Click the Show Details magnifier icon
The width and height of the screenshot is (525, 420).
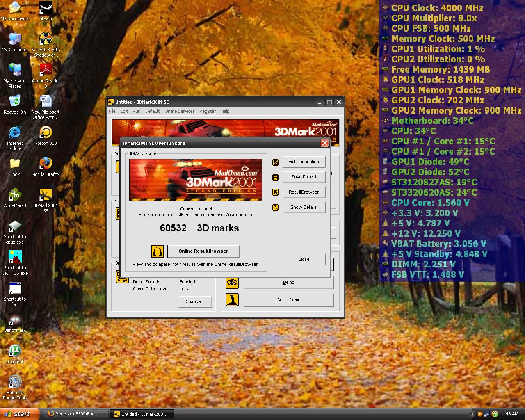pyautogui.click(x=276, y=208)
